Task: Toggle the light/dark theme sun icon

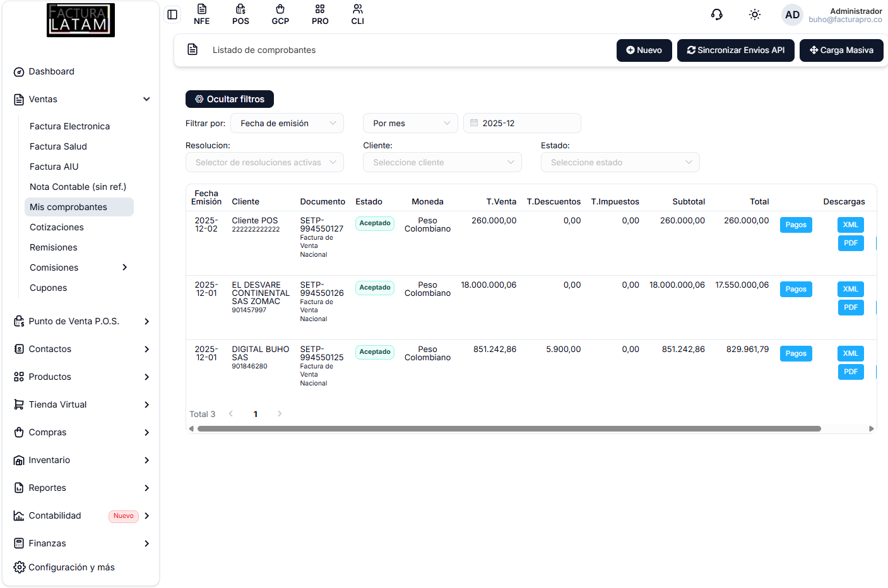Action: 754,15
